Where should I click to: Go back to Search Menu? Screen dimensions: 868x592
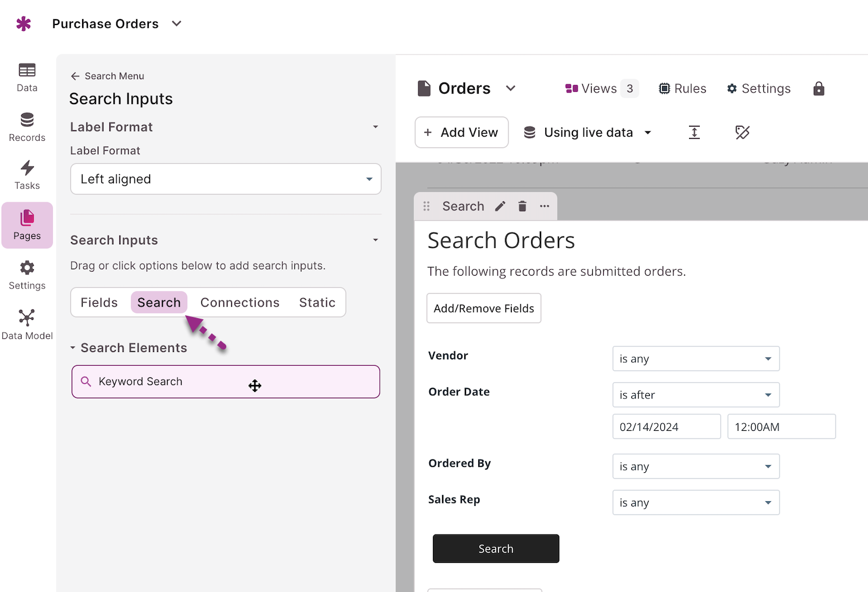108,76
